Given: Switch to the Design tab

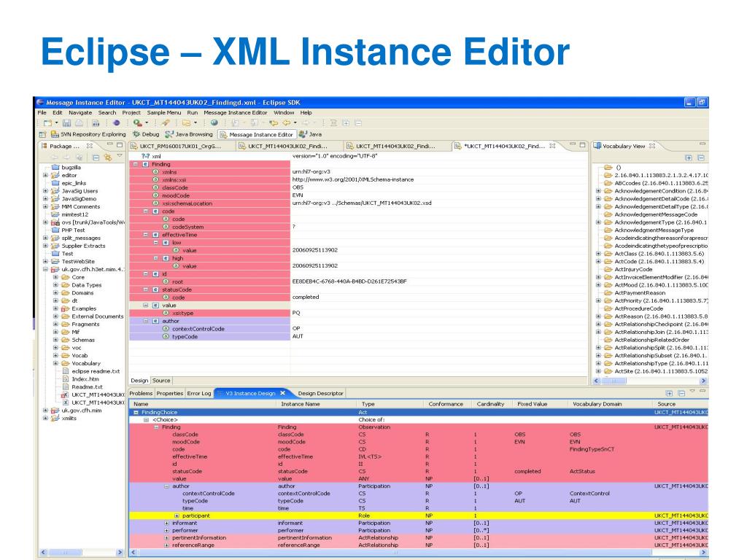Looking at the screenshot, I should coord(139,381).
